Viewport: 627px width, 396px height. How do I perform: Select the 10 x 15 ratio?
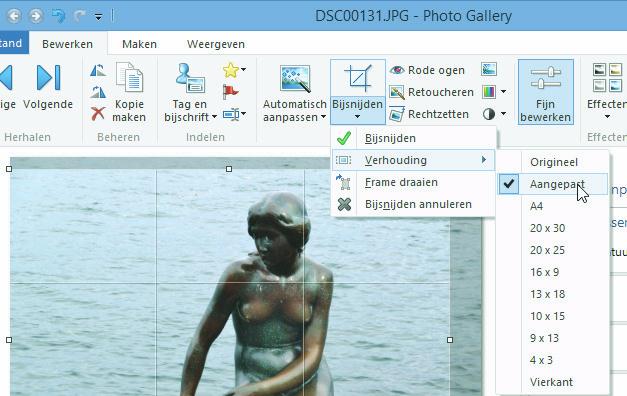coord(553,316)
